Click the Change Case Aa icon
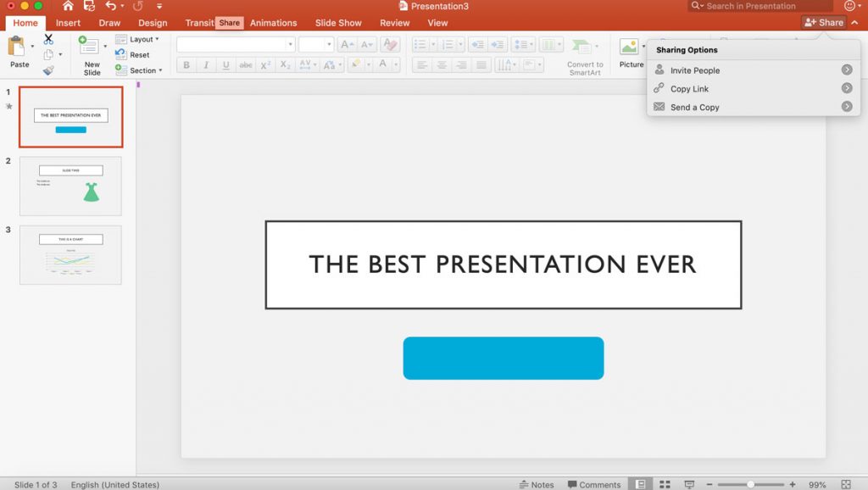Screen dimensions: 868x490 [329, 64]
